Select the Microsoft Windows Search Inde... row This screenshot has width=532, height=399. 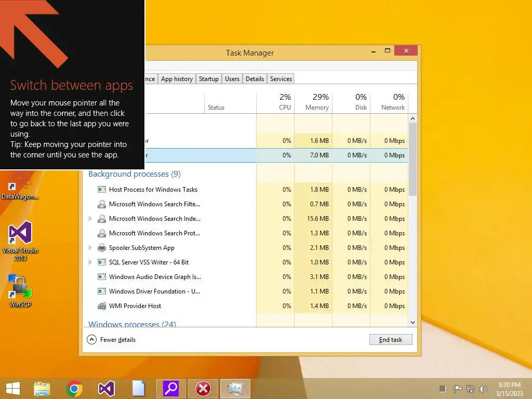click(x=246, y=219)
